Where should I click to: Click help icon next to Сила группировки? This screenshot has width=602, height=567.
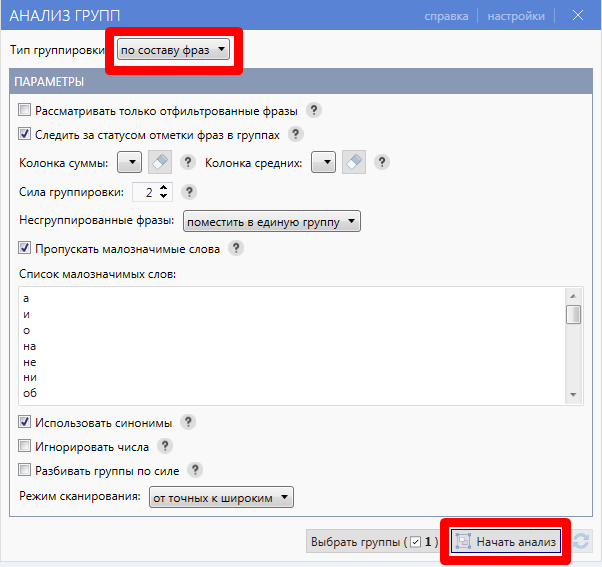(x=189, y=193)
